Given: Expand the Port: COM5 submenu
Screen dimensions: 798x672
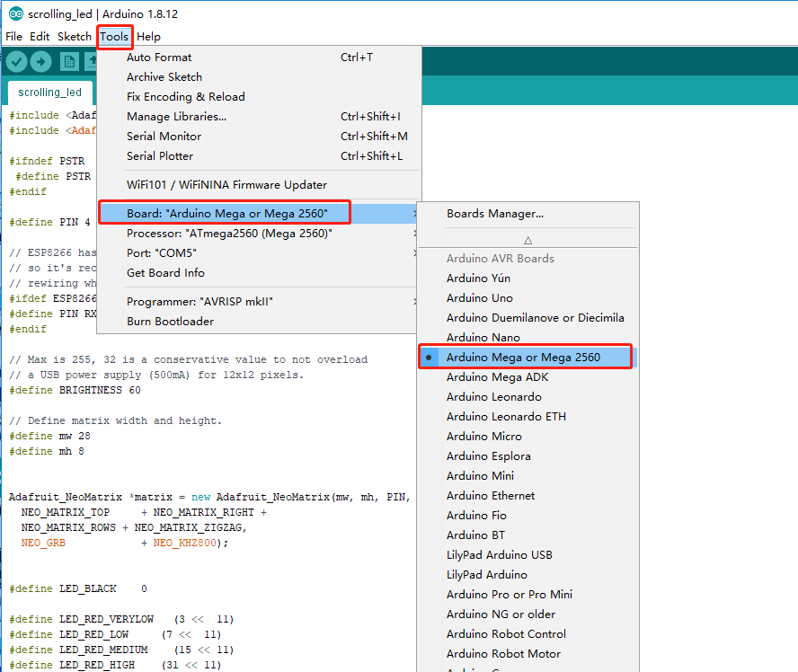Looking at the screenshot, I should pyautogui.click(x=259, y=252).
